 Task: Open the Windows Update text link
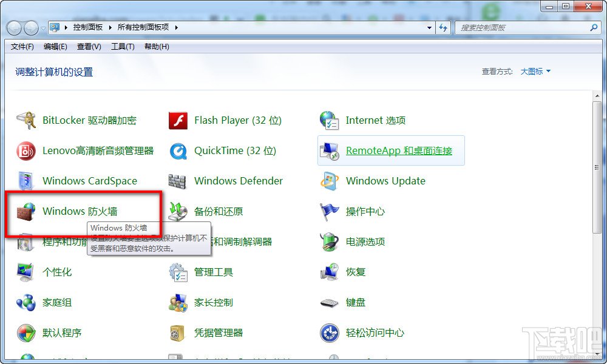[385, 181]
